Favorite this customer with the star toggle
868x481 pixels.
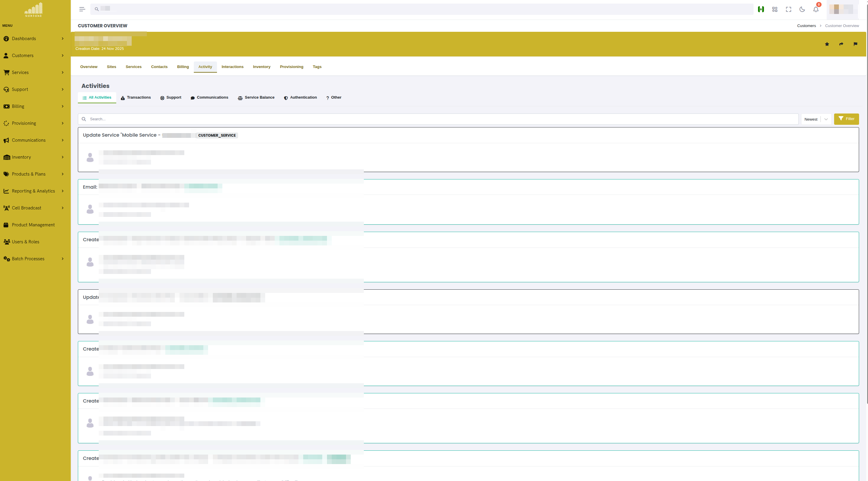(x=827, y=44)
